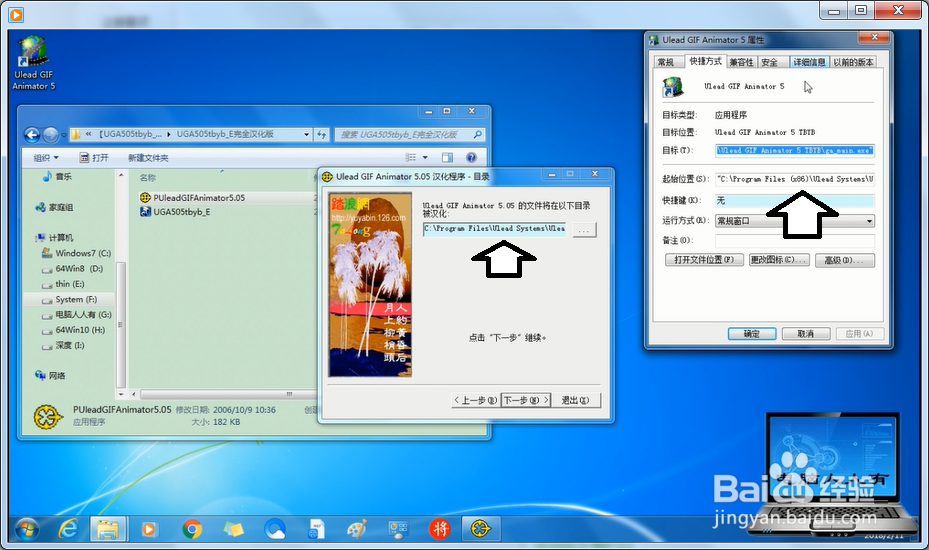Screen dimensions: 929x550
Task: Switch to the 详细信息 tab
Action: coord(809,62)
